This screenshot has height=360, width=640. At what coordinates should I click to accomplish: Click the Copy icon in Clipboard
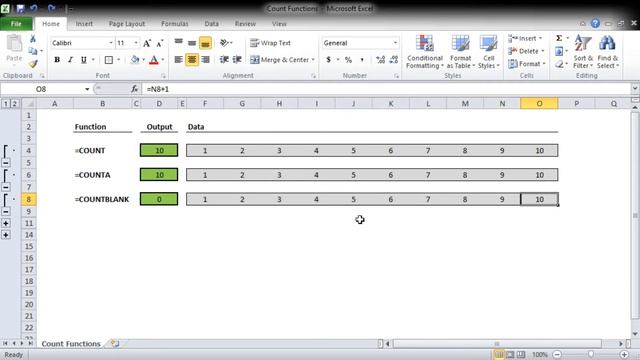click(x=33, y=51)
